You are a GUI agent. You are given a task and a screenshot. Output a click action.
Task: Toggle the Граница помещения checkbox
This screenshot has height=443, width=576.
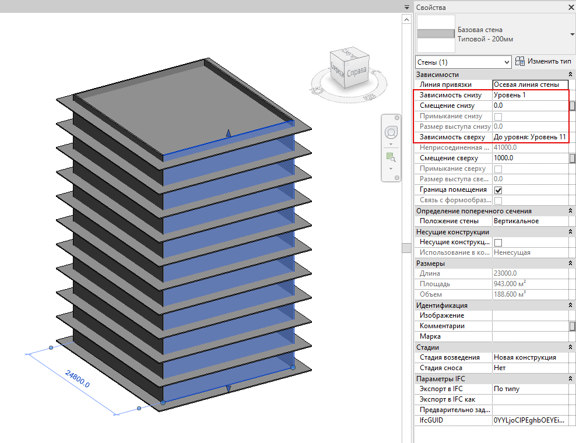pos(498,190)
